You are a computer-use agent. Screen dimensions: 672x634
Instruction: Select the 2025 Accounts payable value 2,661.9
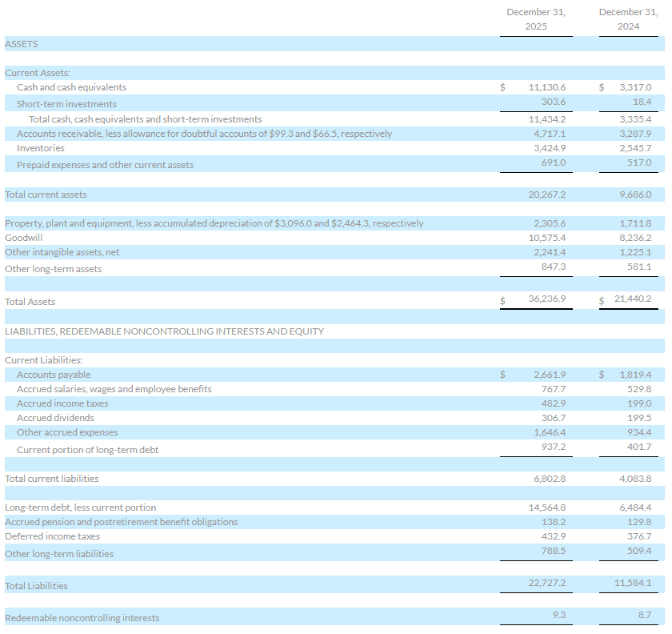pyautogui.click(x=549, y=375)
